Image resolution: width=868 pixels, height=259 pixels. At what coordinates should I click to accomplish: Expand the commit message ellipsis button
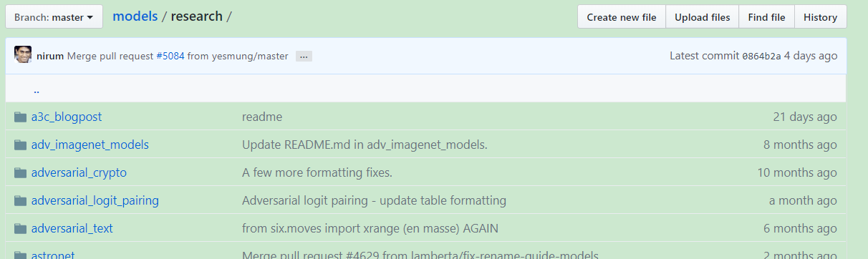304,56
